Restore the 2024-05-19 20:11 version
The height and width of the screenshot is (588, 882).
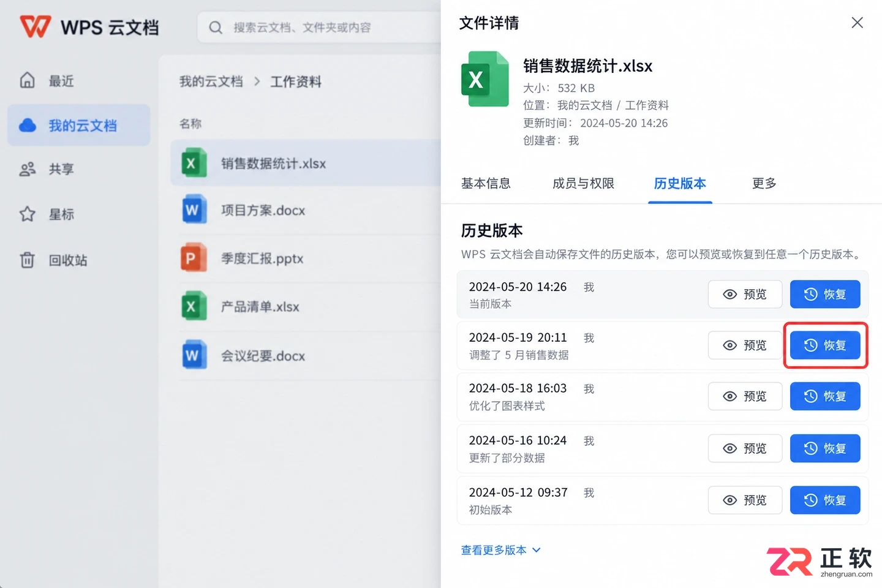pos(825,345)
